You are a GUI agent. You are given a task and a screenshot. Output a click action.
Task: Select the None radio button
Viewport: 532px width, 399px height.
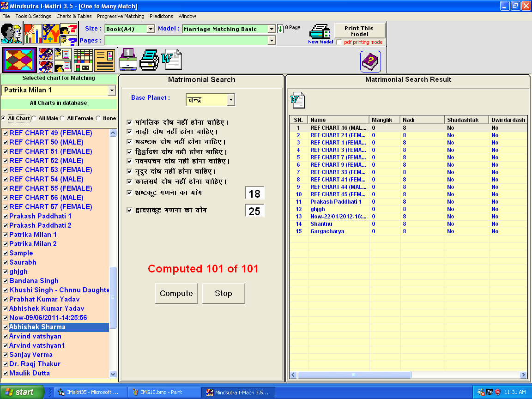(98, 118)
